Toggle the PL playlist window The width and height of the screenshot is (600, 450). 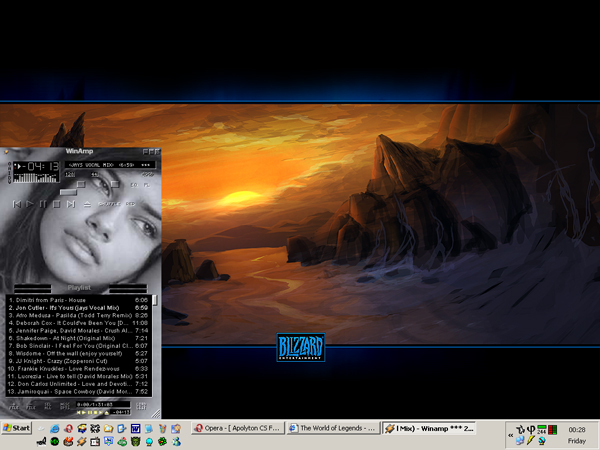(146, 185)
